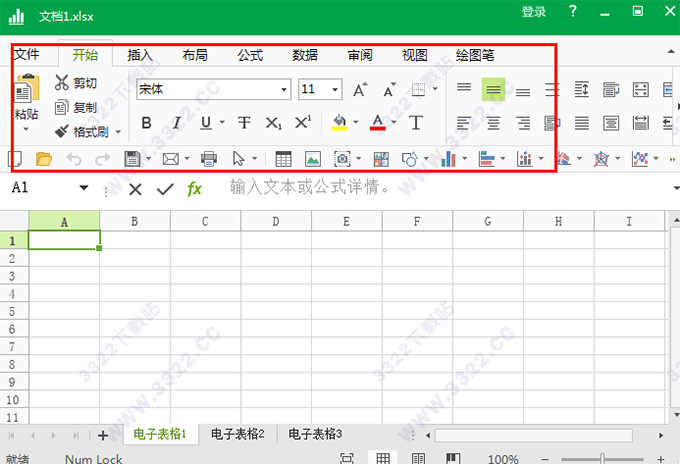Create a new blank document from the quick toolbar
This screenshot has width=680, height=464.
[x=15, y=159]
